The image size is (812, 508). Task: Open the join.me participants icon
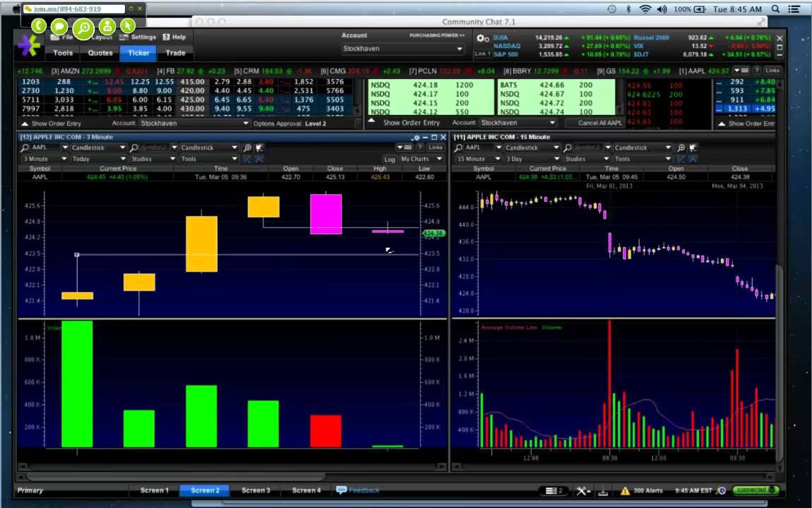[107, 26]
